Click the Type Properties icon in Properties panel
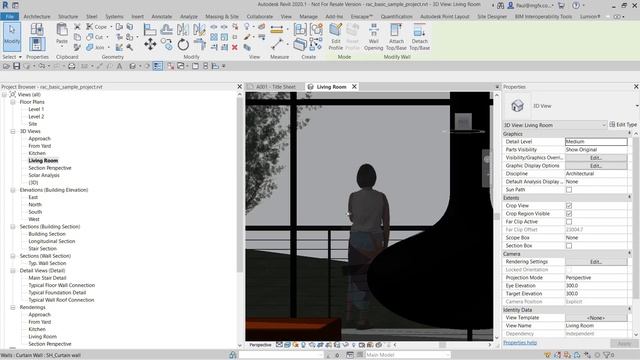Screen dimensions: 640x360 tap(37, 29)
